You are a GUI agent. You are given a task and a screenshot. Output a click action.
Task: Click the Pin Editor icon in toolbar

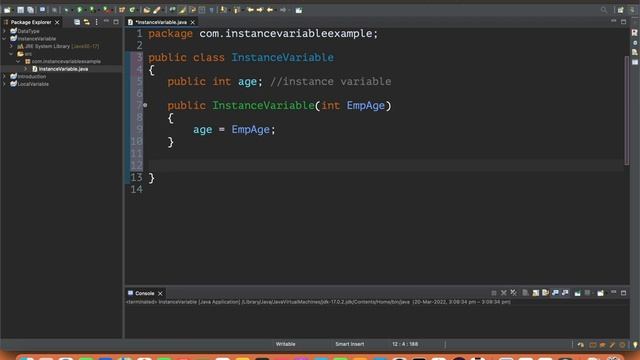point(299,10)
